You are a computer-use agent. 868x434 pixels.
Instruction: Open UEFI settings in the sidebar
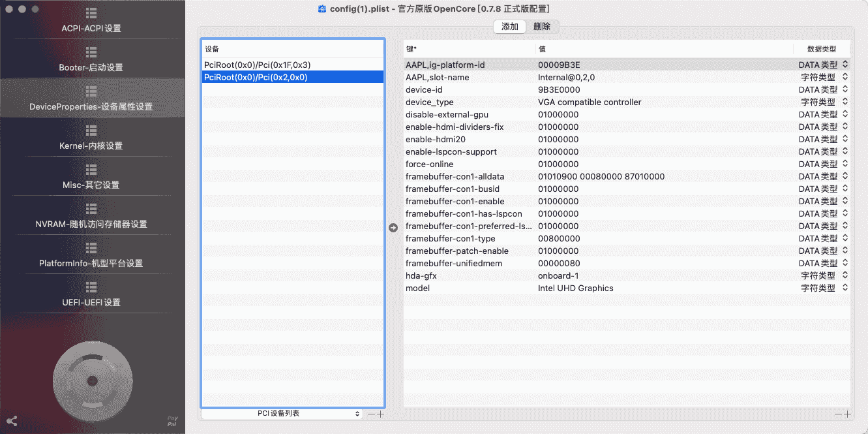[91, 295]
